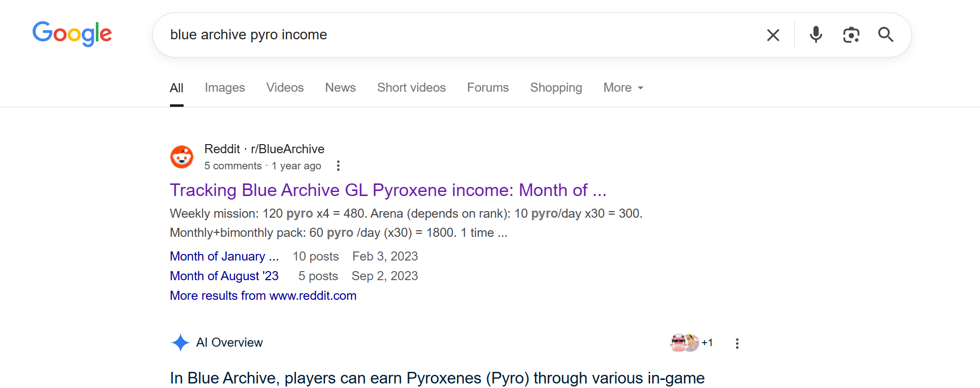Switch to the Videos tab

(285, 88)
